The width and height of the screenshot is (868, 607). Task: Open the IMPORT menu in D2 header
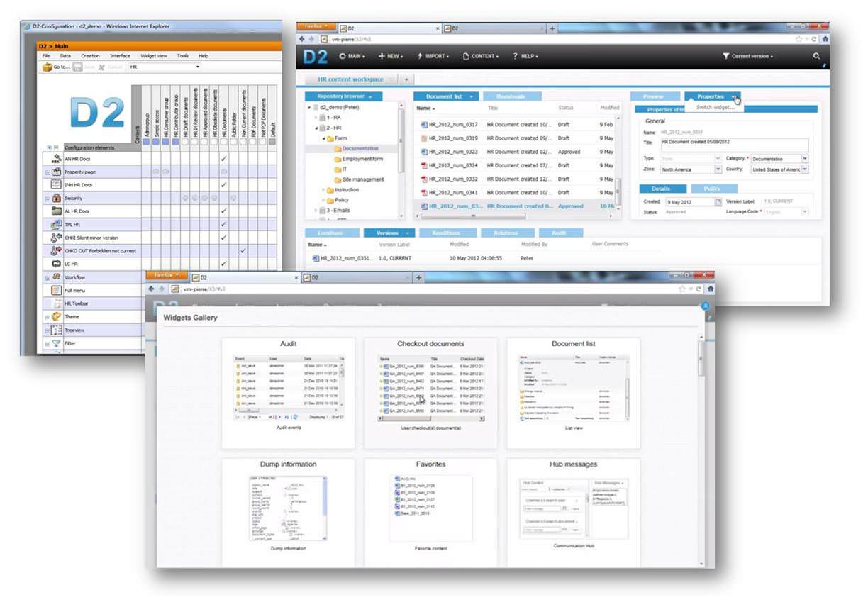point(433,56)
